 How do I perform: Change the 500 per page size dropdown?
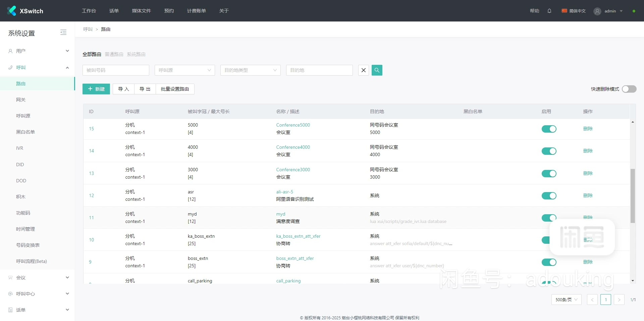coord(566,300)
